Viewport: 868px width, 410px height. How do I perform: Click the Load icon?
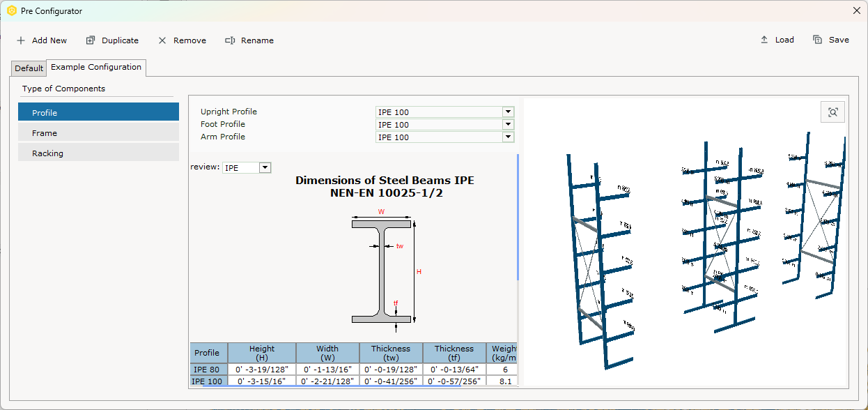click(763, 40)
